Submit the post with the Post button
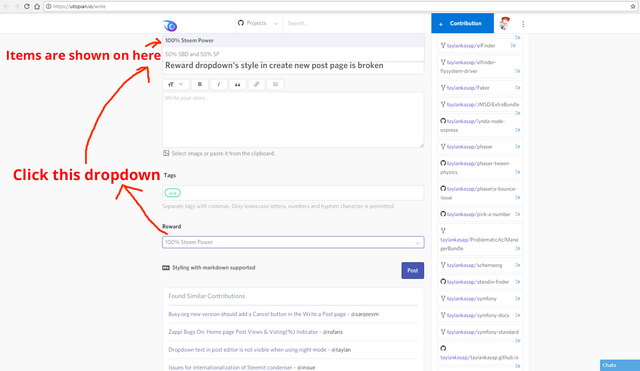Viewport: 640px width, 371px height. (x=413, y=270)
